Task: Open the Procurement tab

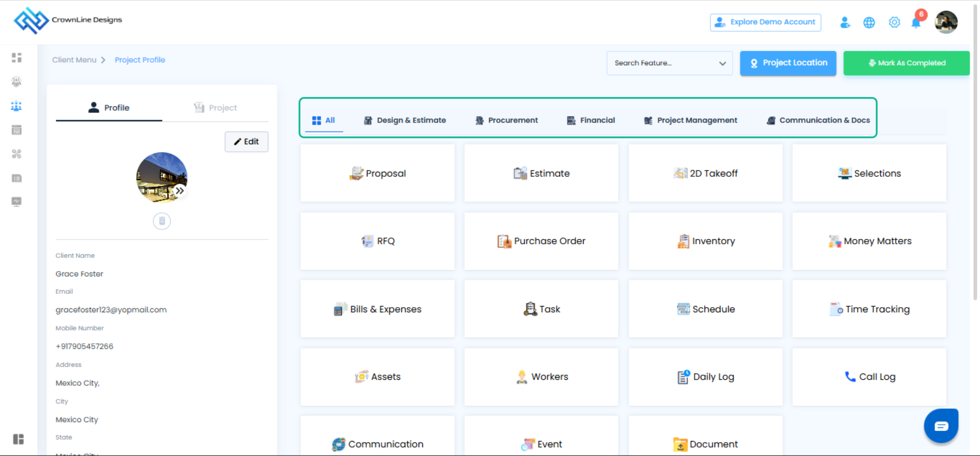Action: pyautogui.click(x=507, y=120)
